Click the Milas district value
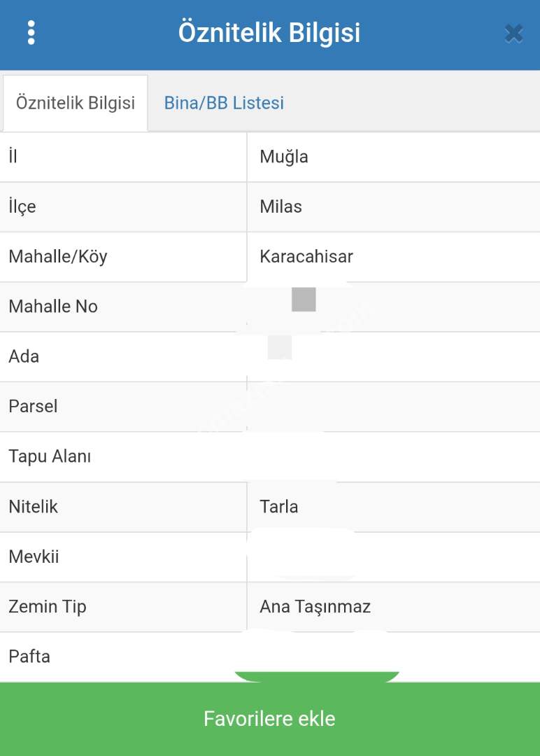The height and width of the screenshot is (756, 540). pyautogui.click(x=281, y=207)
